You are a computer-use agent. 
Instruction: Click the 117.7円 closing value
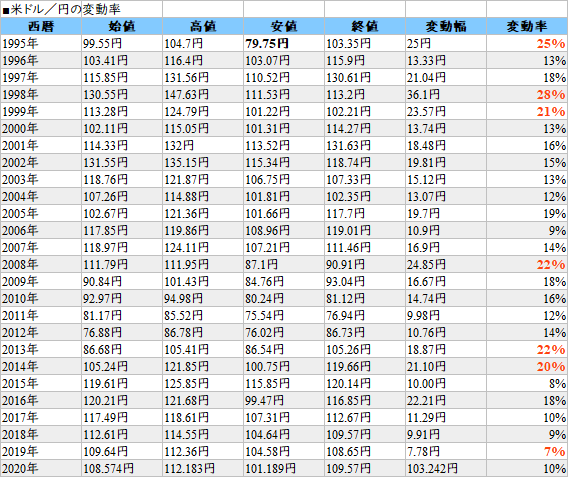click(x=346, y=214)
